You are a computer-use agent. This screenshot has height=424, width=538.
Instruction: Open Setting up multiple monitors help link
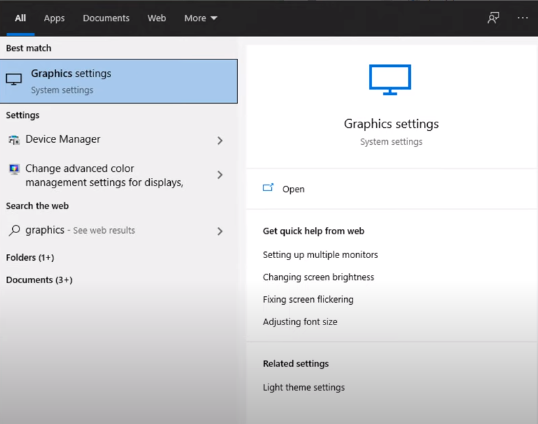click(x=320, y=255)
